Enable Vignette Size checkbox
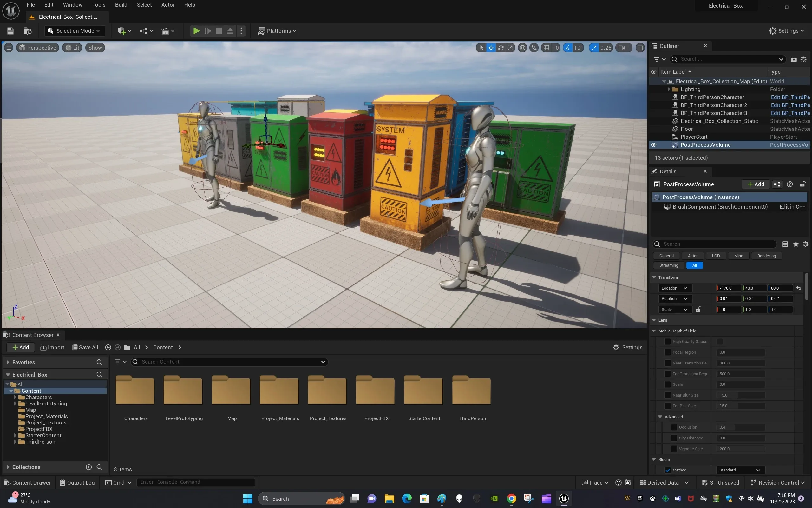This screenshot has height=508, width=812. click(x=674, y=449)
